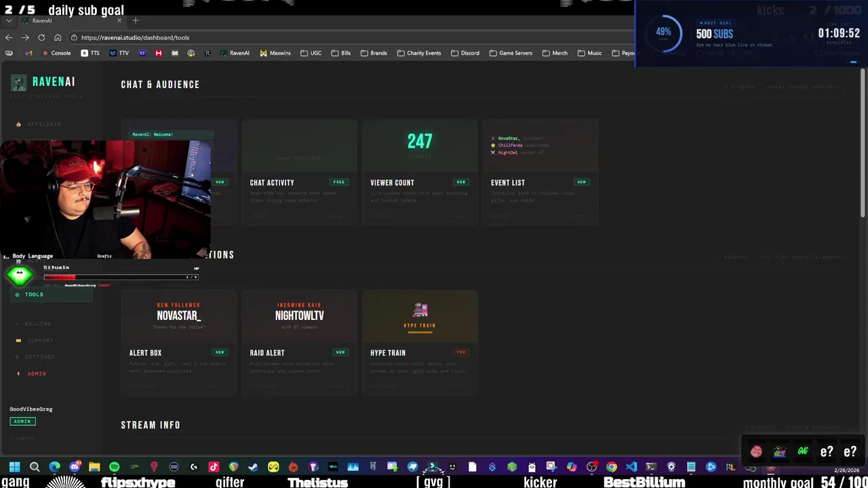
Task: Click the streamer webcam overlay
Action: [105, 200]
